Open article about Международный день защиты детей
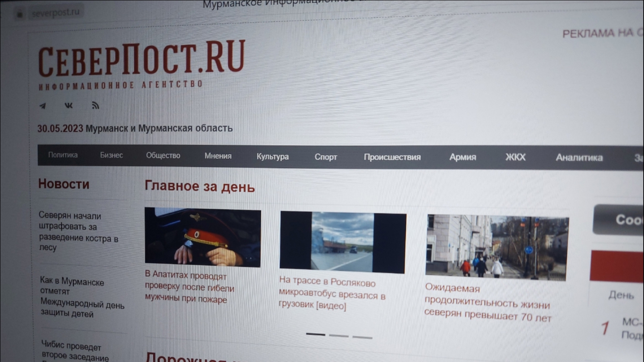The width and height of the screenshot is (644, 362). (x=82, y=297)
